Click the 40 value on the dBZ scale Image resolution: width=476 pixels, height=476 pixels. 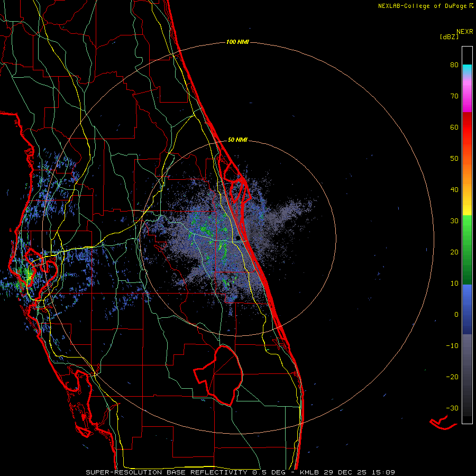point(454,190)
